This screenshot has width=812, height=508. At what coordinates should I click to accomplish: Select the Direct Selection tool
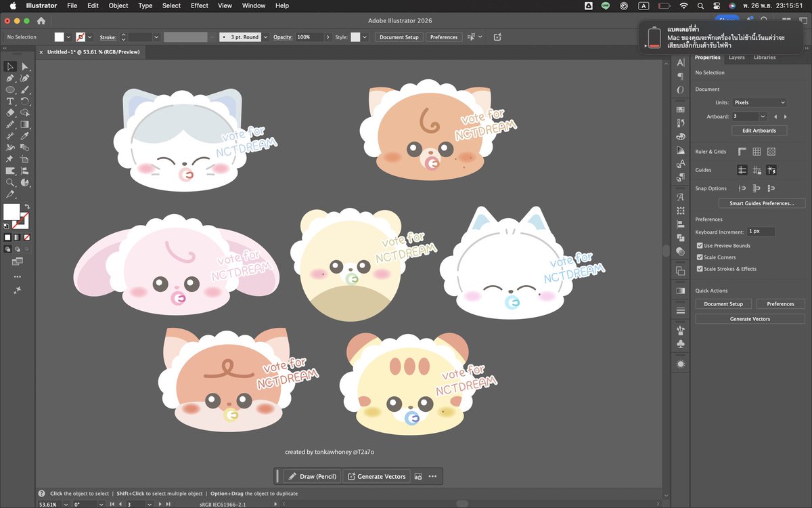coord(24,66)
